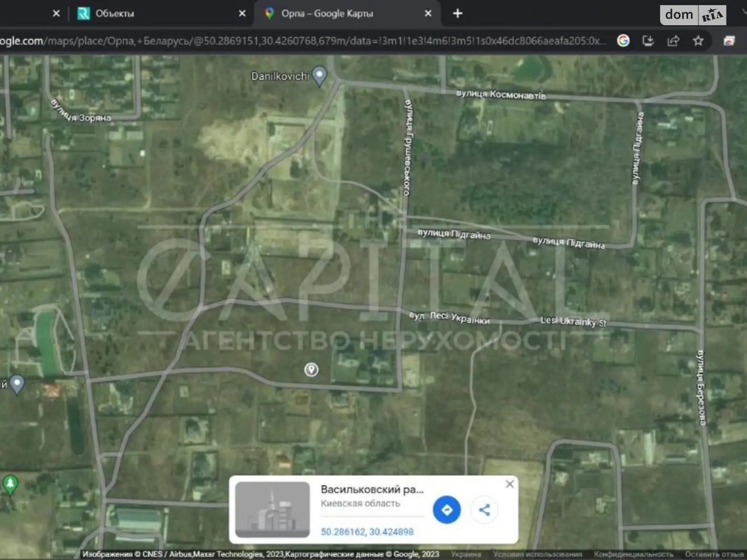Open the place thumbnail image
The height and width of the screenshot is (560, 747).
[272, 510]
